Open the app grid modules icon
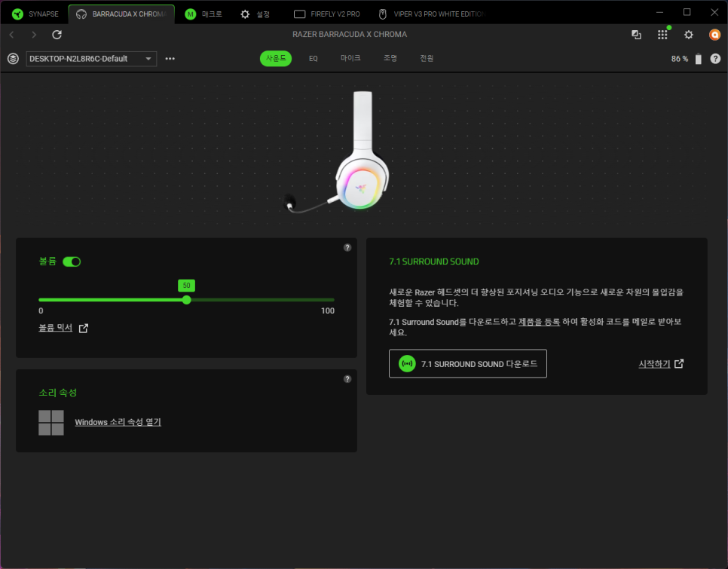This screenshot has width=728, height=569. pyautogui.click(x=662, y=35)
